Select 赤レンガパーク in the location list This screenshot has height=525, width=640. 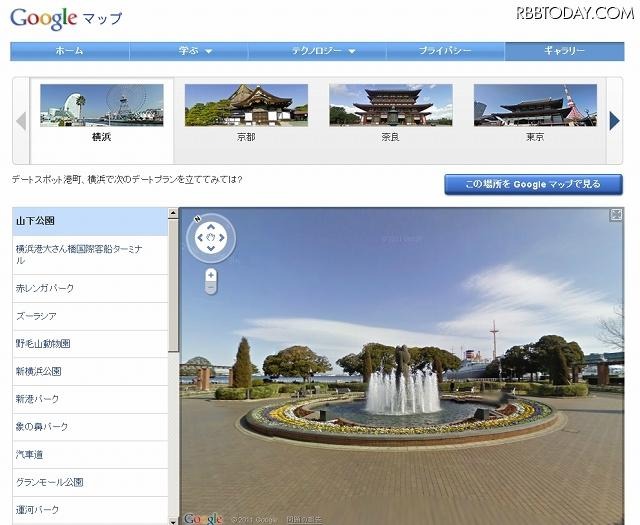point(90,288)
